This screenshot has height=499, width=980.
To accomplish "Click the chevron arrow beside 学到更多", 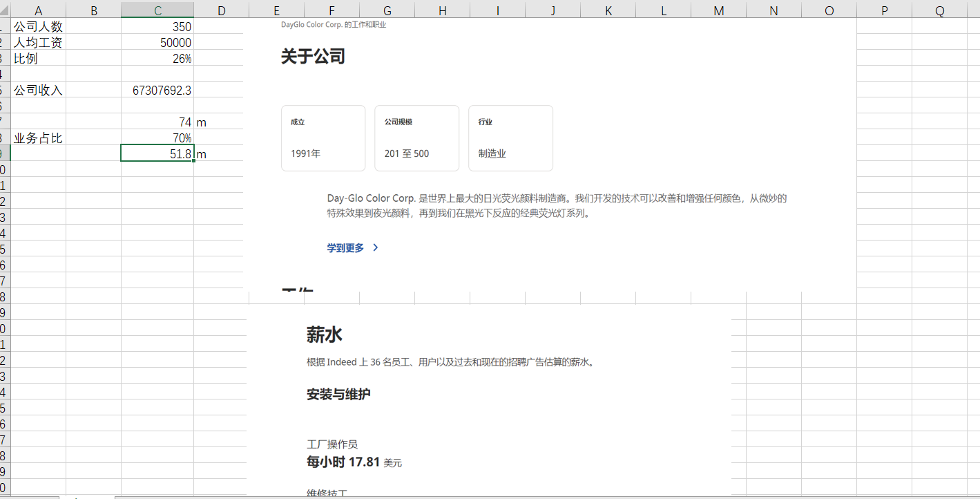I will point(376,247).
